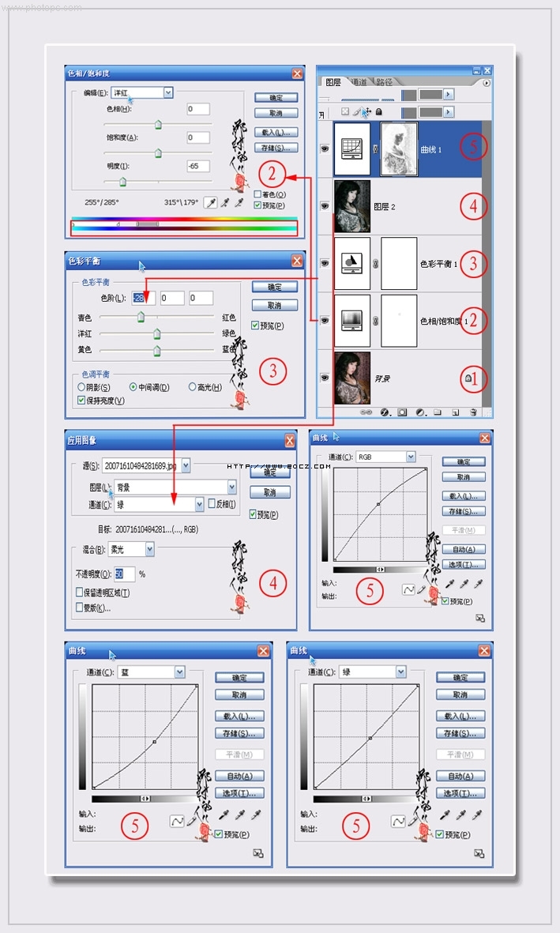Click 确定 in Hue/Saturation dialog
Image resolution: width=560 pixels, height=933 pixels.
tap(276, 98)
